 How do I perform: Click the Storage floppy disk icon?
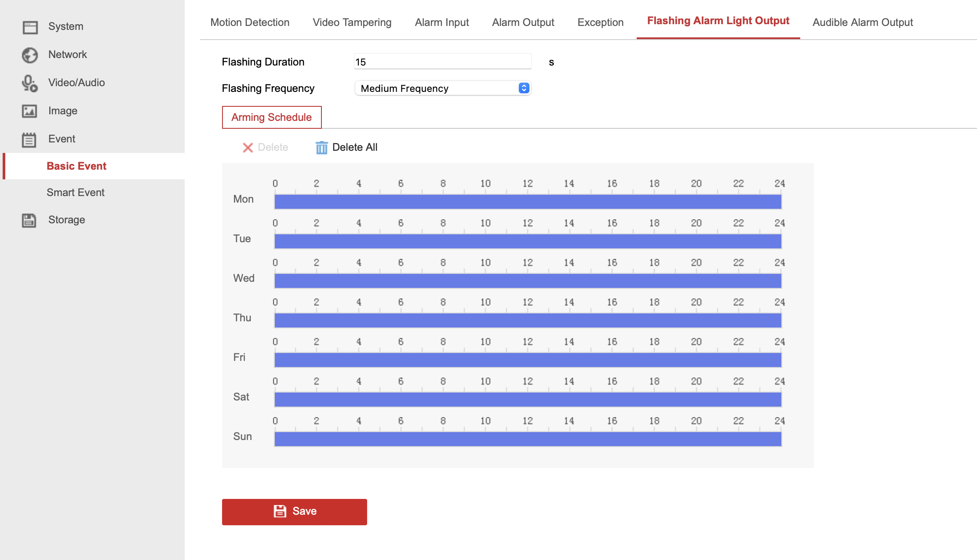click(x=29, y=220)
